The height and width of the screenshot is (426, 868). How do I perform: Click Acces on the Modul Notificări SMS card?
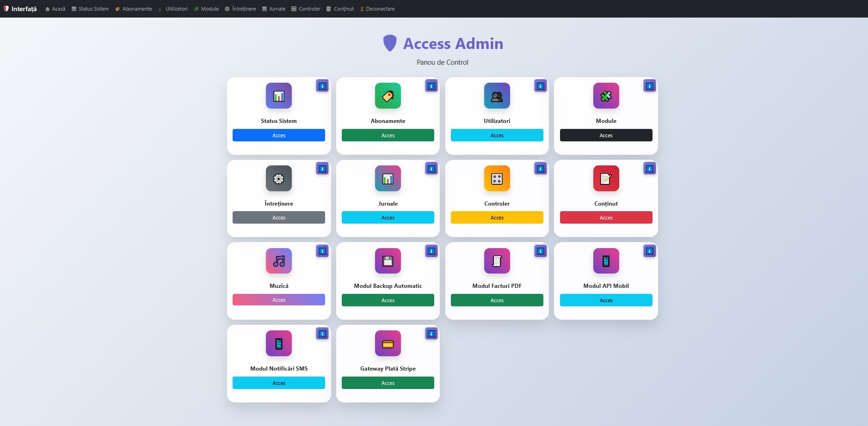click(278, 383)
